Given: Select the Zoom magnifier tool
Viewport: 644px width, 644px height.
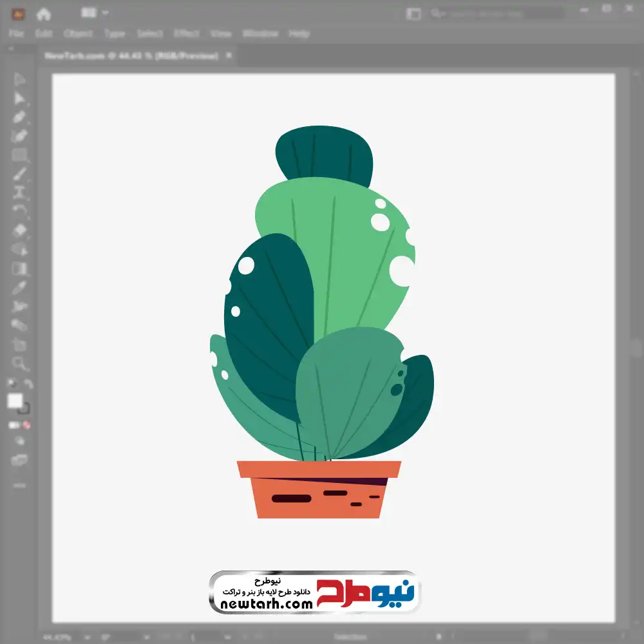Looking at the screenshot, I should pos(19,364).
